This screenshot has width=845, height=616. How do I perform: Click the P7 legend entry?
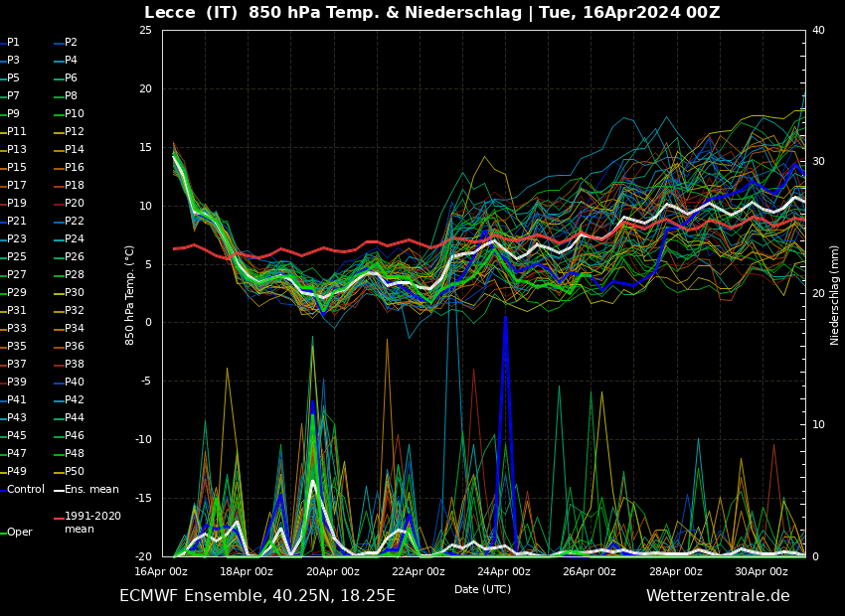(10, 95)
